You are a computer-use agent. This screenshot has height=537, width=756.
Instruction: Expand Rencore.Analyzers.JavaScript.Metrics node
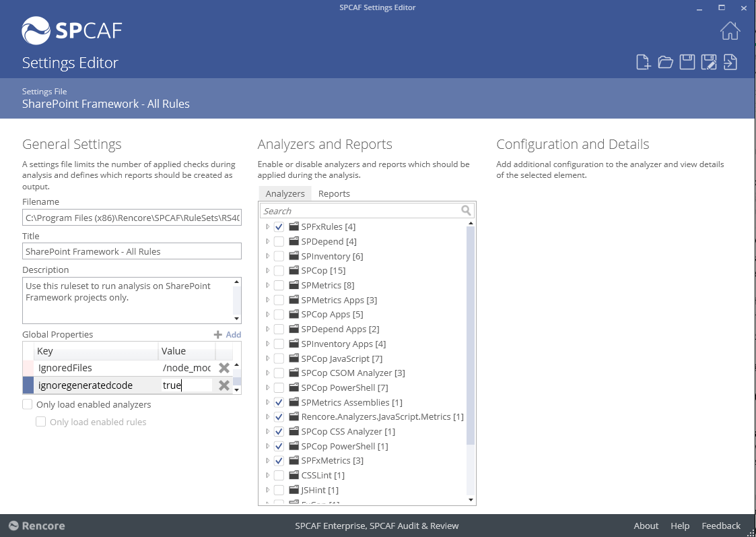tap(267, 416)
